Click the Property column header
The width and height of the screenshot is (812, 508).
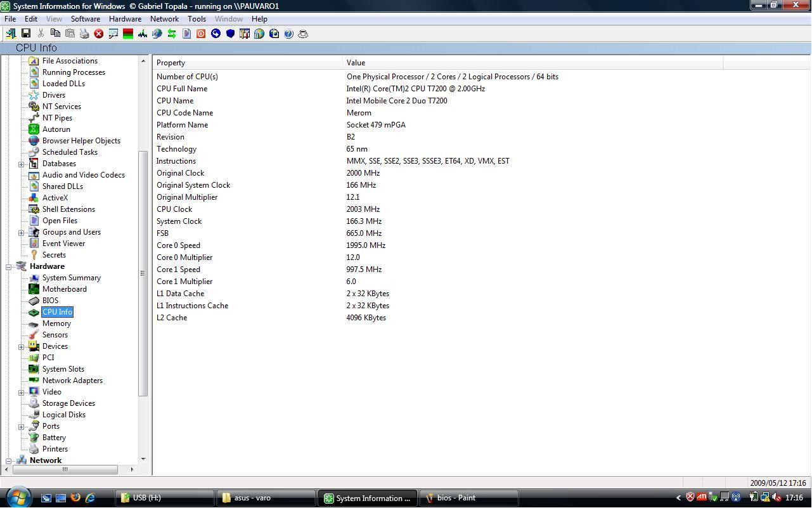click(248, 63)
